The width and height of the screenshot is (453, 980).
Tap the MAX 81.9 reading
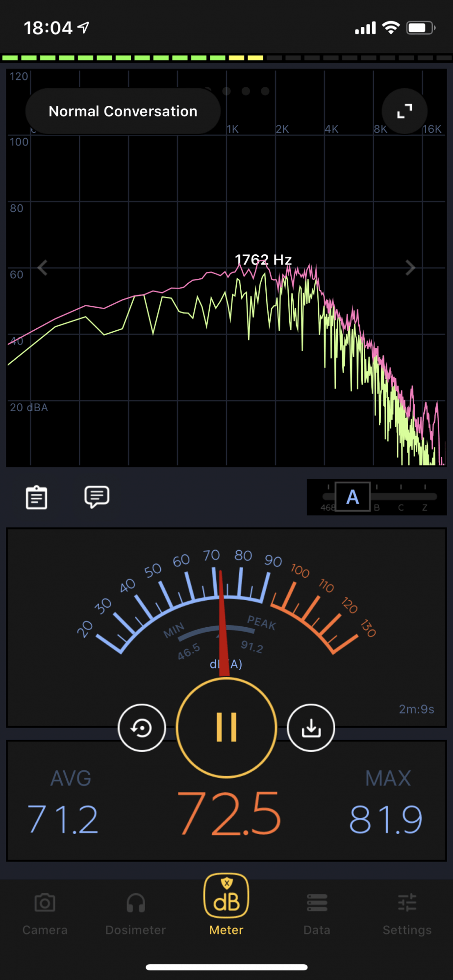[386, 802]
